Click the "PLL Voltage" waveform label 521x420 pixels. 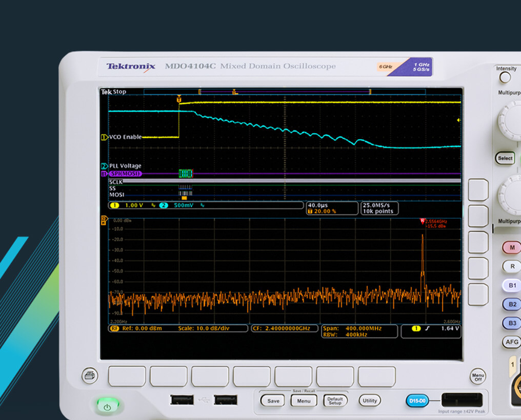(125, 166)
